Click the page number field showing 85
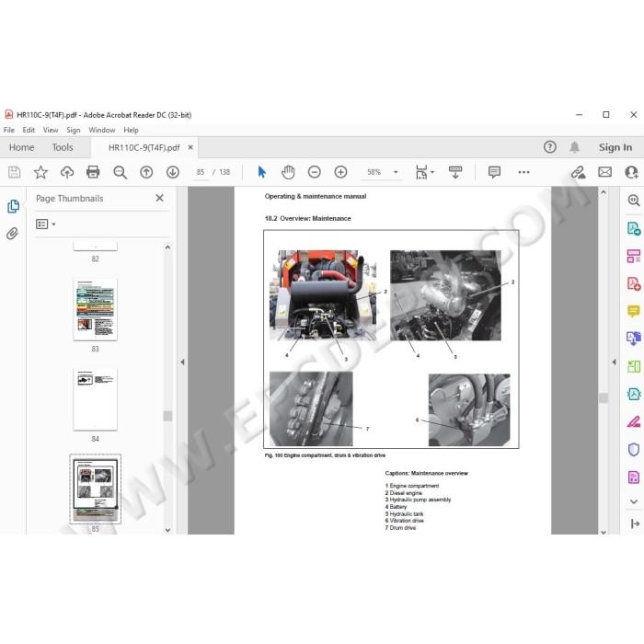The image size is (644, 644). pos(200,172)
